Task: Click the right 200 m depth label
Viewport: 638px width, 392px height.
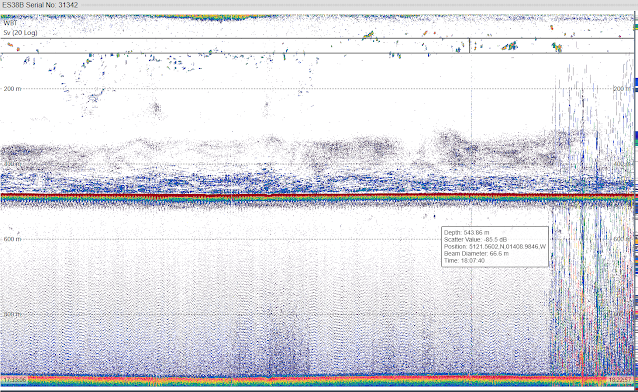Action: 622,89
